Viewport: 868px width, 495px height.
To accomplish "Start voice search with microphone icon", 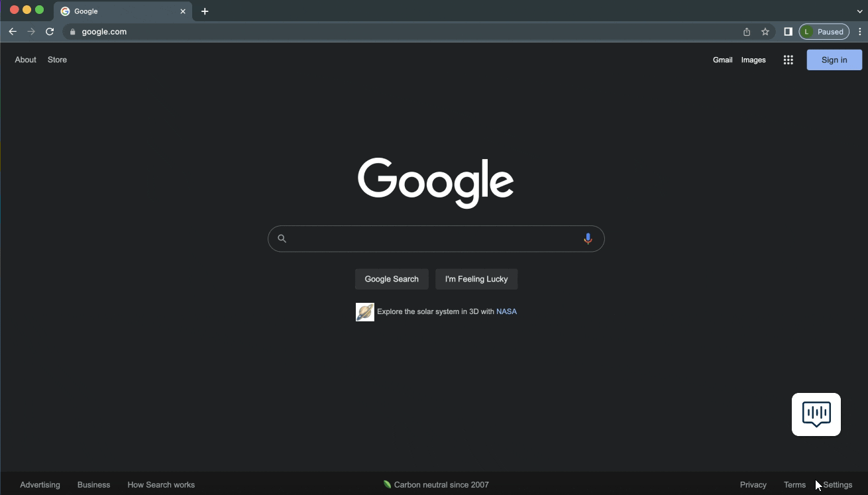I will click(588, 239).
